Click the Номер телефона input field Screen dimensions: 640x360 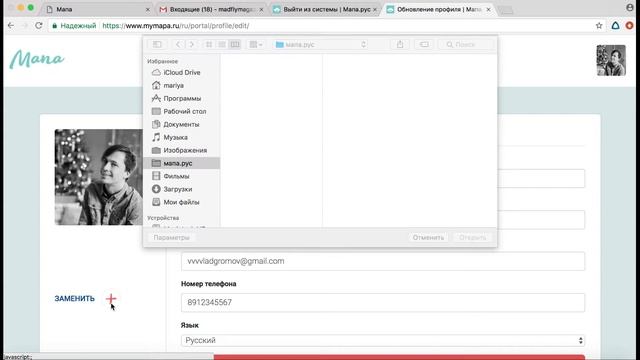point(383,302)
